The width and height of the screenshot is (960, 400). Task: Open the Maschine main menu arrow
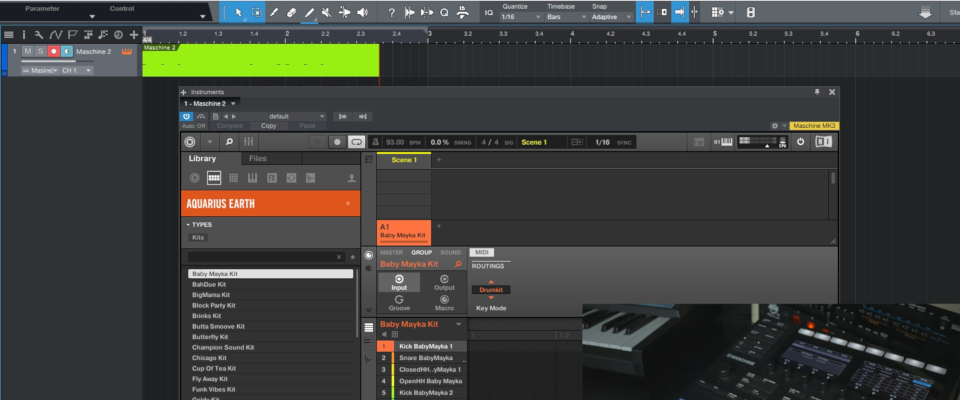(210, 142)
